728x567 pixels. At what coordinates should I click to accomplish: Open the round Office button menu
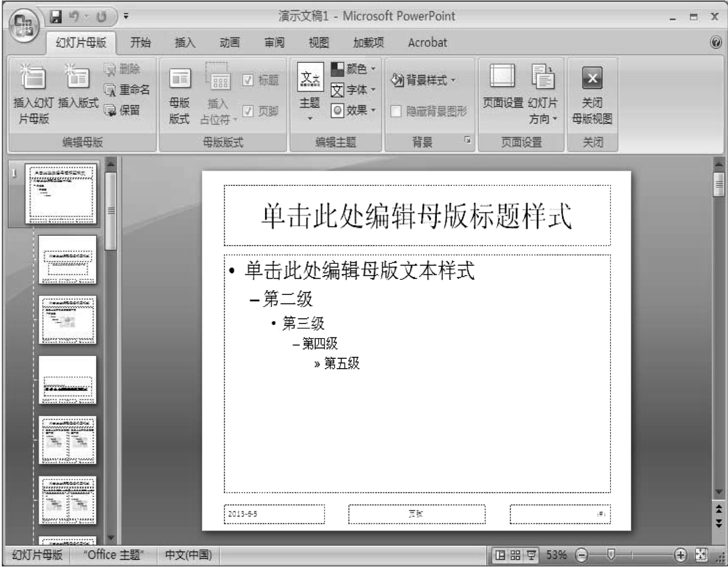point(24,26)
